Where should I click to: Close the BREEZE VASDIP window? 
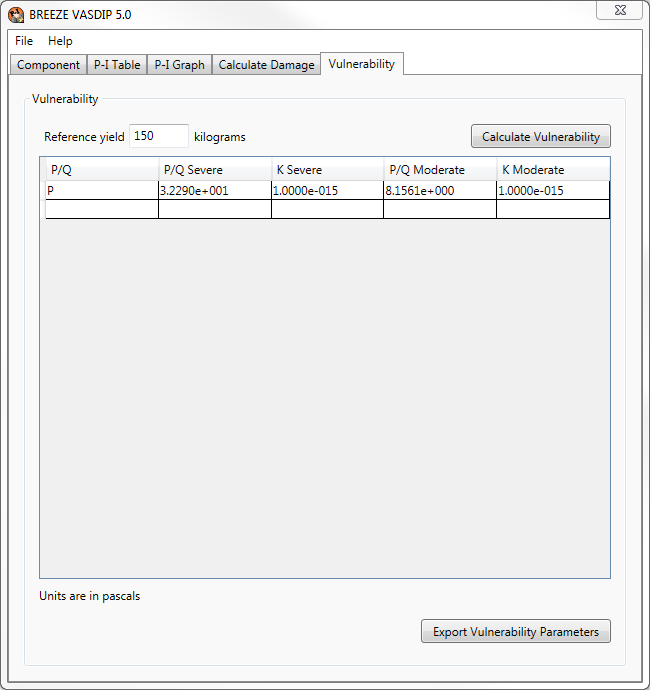[619, 11]
